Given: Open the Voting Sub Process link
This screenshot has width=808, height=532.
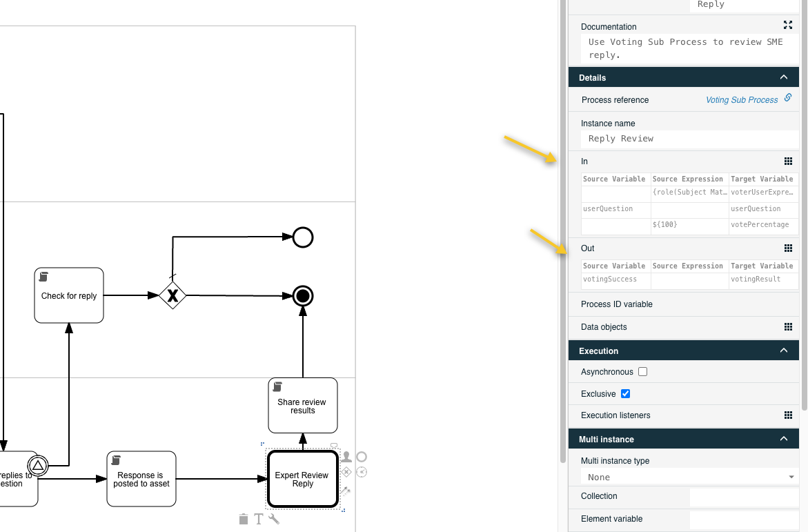Looking at the screenshot, I should click(742, 100).
